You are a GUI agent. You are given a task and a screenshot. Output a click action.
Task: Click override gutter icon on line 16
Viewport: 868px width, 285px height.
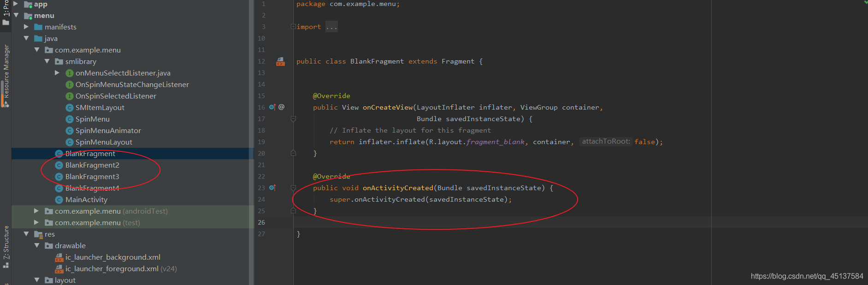[272, 107]
